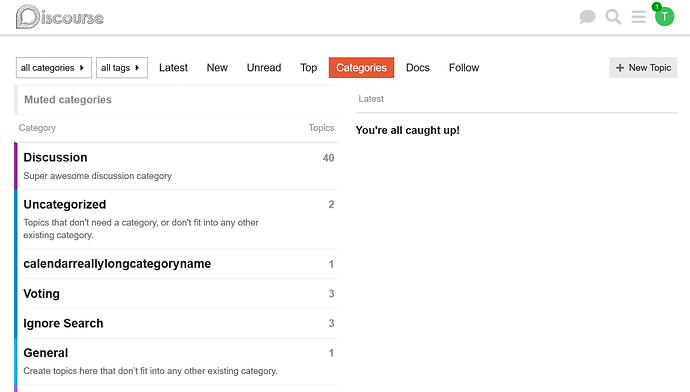
Task: Expand the all tags dropdown
Action: pos(121,68)
